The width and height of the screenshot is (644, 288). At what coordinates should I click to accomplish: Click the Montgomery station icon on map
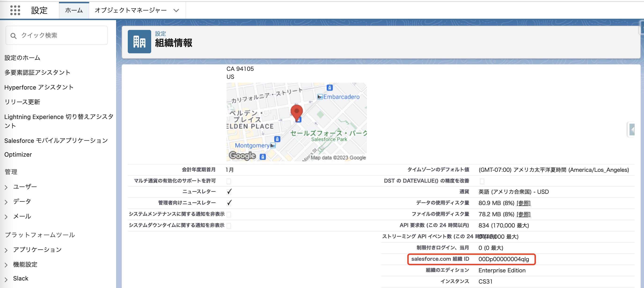click(x=273, y=146)
